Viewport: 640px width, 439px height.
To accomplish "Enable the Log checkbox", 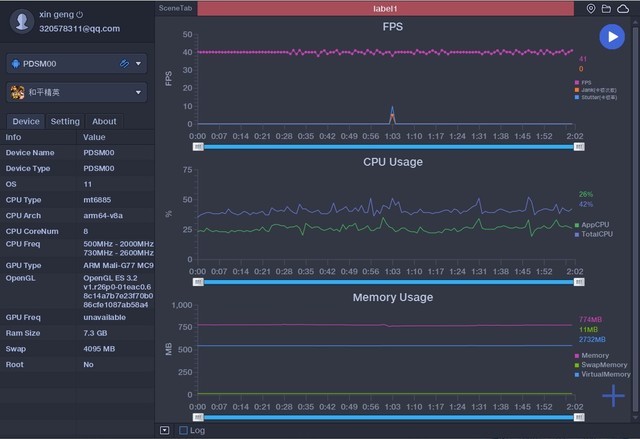I will pyautogui.click(x=183, y=430).
